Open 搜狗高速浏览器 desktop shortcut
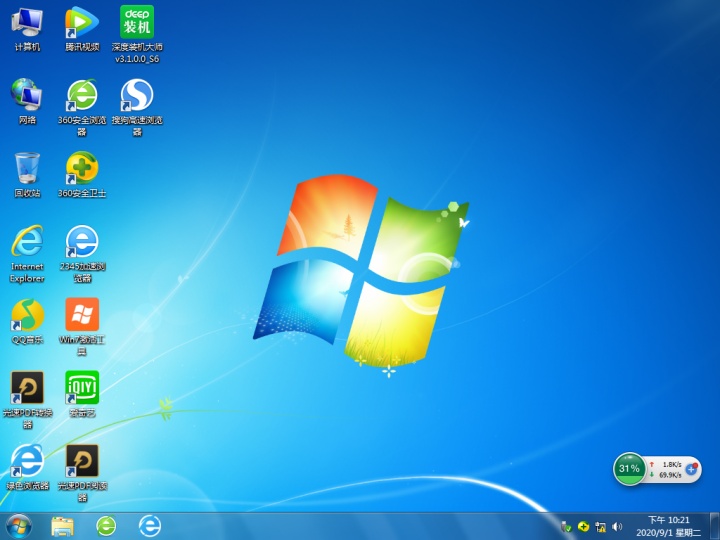Image resolution: width=720 pixels, height=540 pixels. tap(137, 107)
